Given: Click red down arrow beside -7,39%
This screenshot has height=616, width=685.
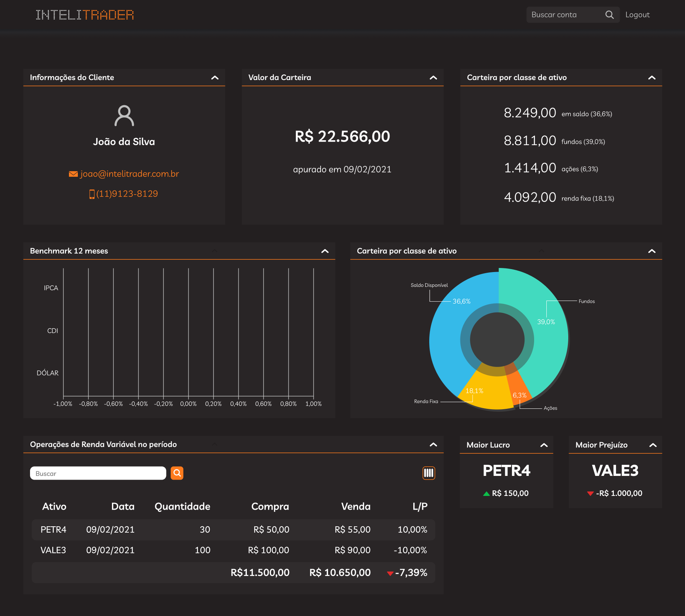Looking at the screenshot, I should [x=390, y=573].
